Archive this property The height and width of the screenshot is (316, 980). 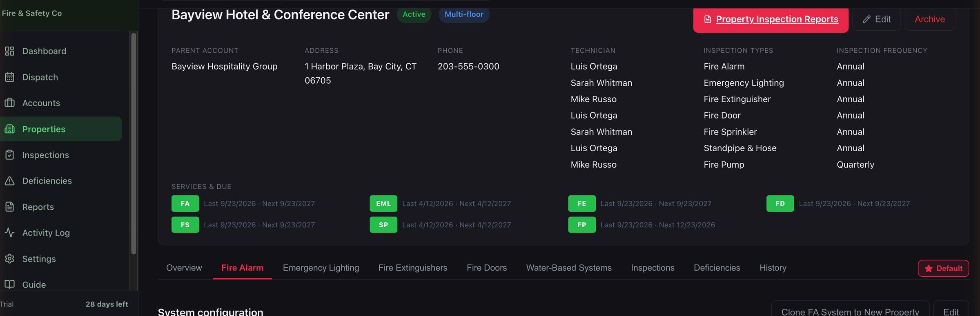pos(929,19)
